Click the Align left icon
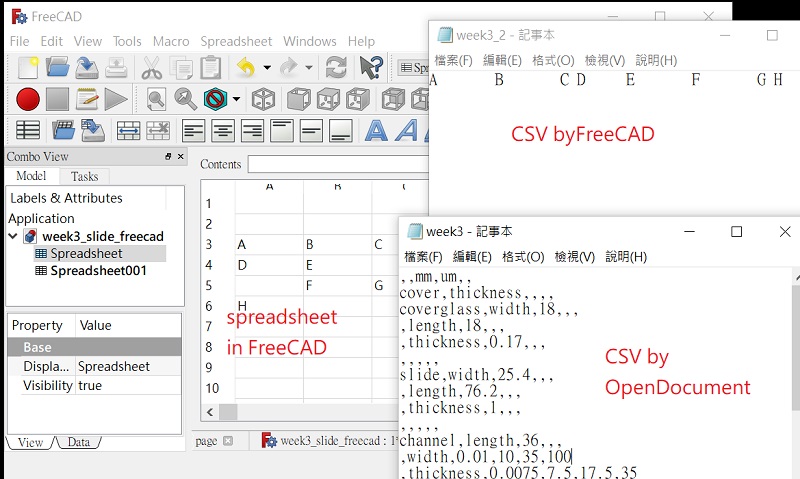Image resolution: width=800 pixels, height=479 pixels. (193, 131)
